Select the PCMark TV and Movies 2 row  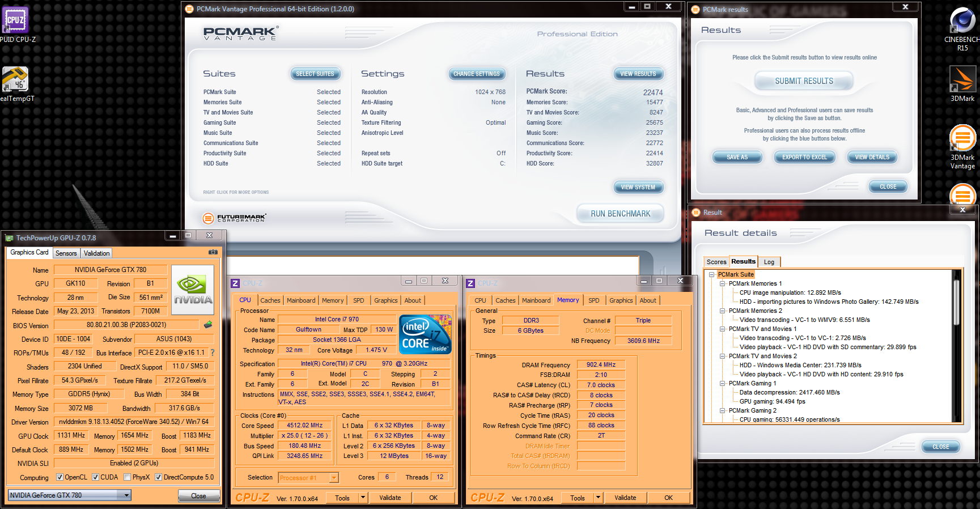pyautogui.click(x=763, y=356)
